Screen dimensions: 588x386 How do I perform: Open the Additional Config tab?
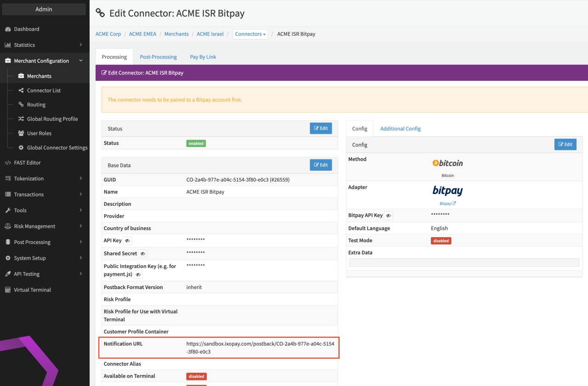point(400,129)
